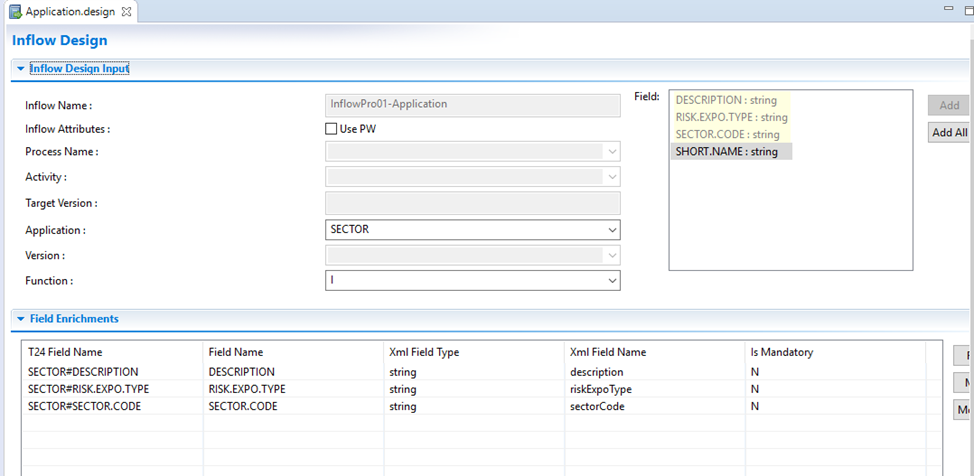974x476 pixels.
Task: Click the Application.design file icon
Action: 15,12
